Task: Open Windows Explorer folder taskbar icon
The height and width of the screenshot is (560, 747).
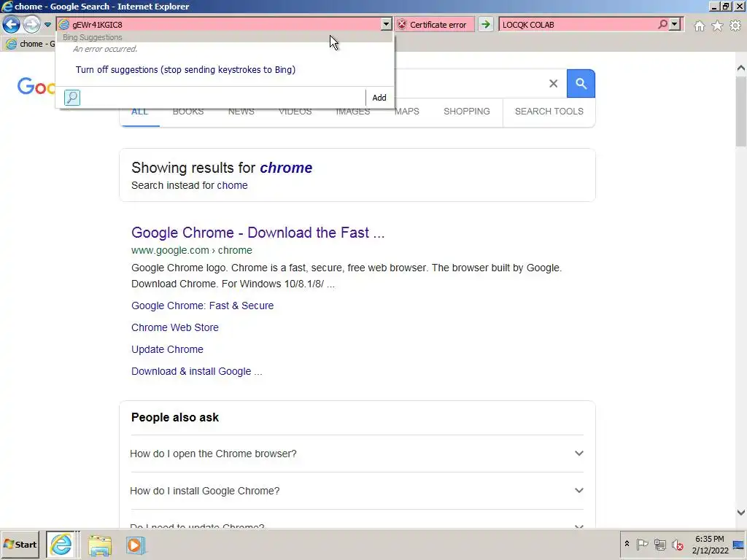Action: coord(99,545)
